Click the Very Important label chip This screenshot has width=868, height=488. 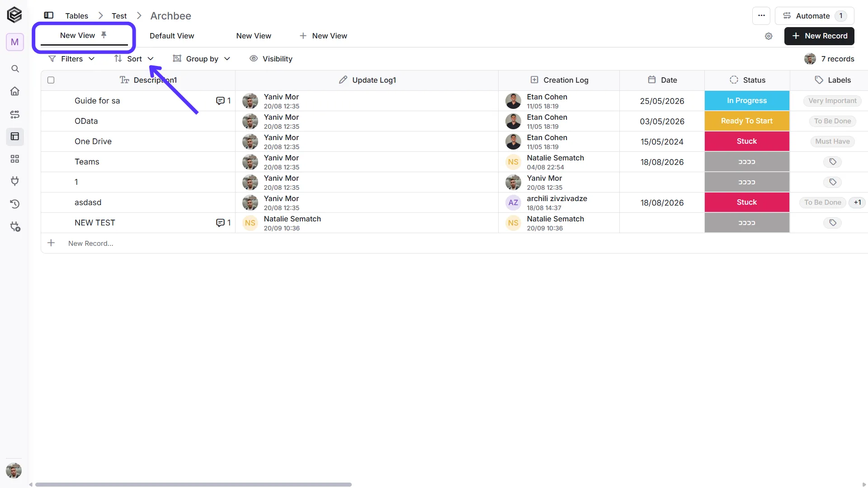click(832, 101)
